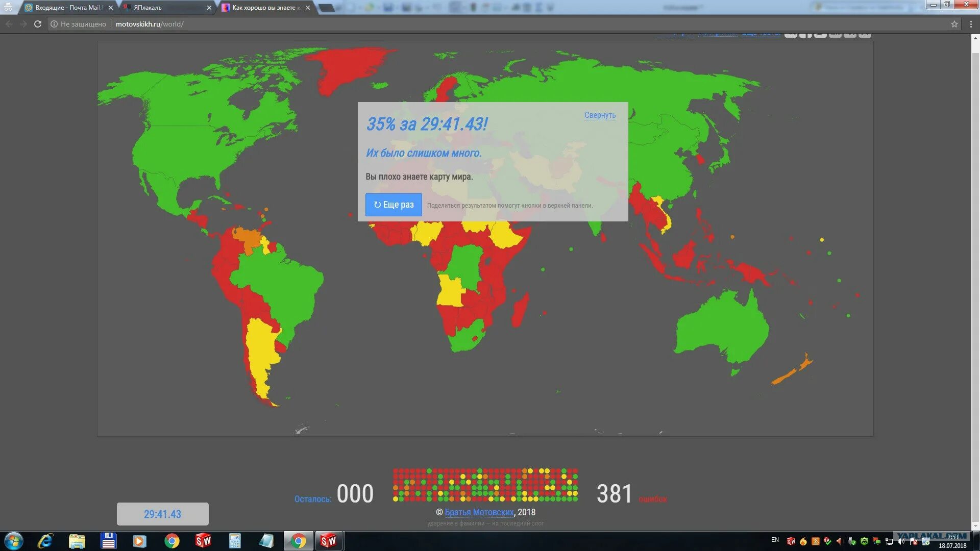Click the EN language indicator in the tray
The image size is (980, 551).
775,540
